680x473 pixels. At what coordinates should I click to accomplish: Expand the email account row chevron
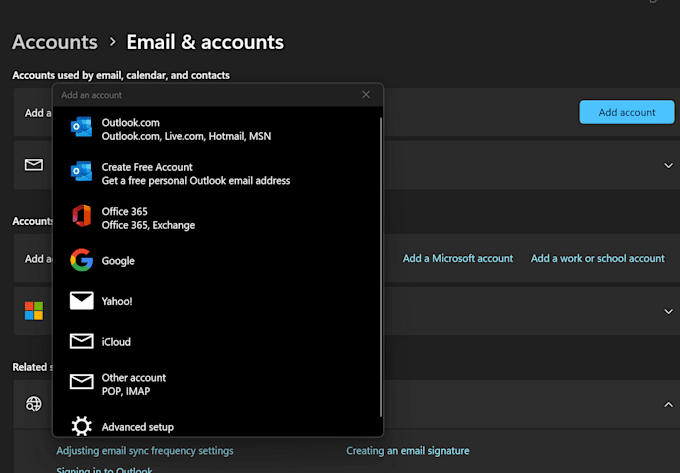668,165
